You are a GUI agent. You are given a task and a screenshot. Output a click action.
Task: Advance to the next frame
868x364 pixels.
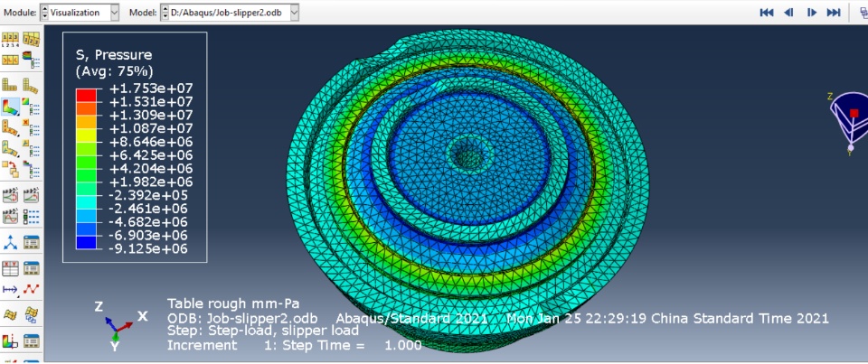pyautogui.click(x=812, y=13)
